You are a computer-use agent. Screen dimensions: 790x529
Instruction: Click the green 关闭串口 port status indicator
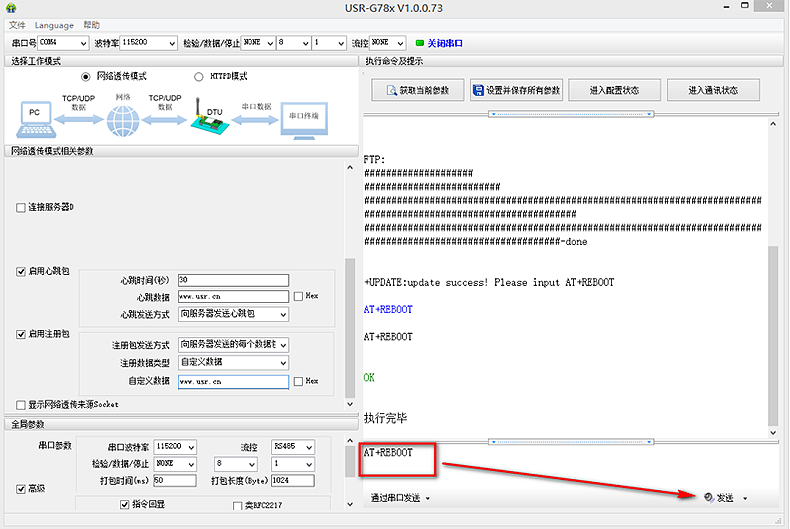pos(420,43)
